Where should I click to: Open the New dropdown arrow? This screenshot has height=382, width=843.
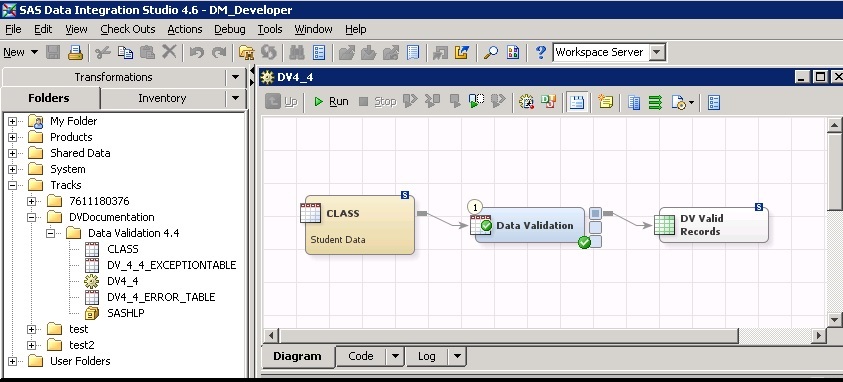(34, 52)
